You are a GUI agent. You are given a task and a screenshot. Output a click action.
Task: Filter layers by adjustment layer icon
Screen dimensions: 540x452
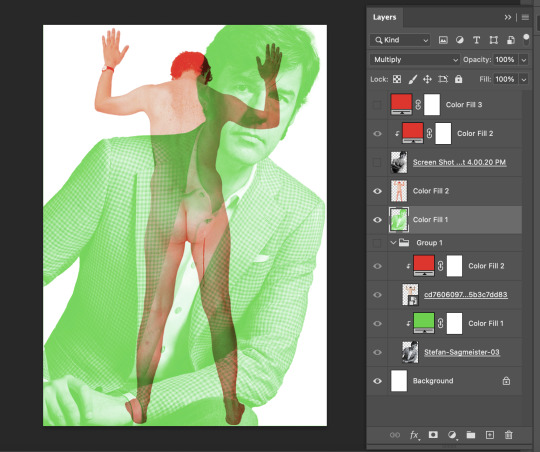(x=459, y=40)
